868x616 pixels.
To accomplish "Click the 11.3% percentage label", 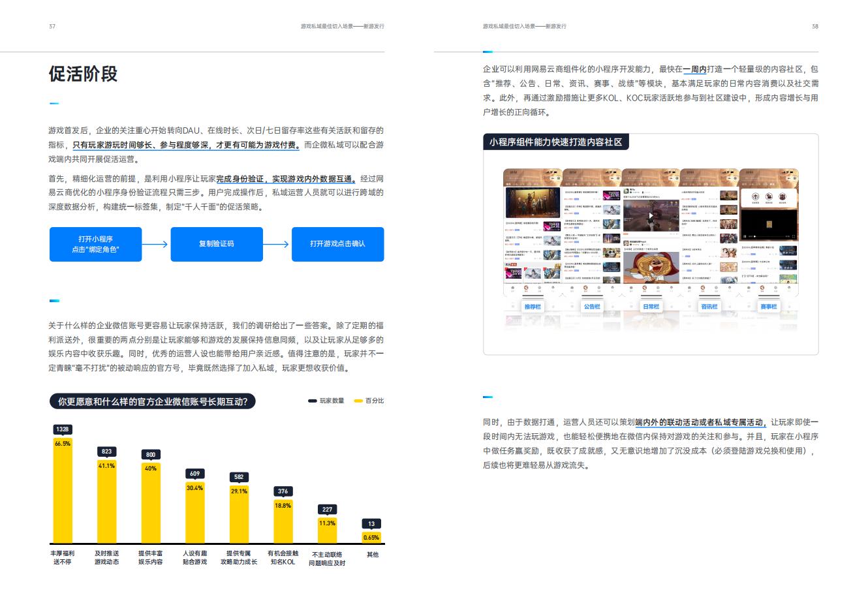I will point(327,523).
